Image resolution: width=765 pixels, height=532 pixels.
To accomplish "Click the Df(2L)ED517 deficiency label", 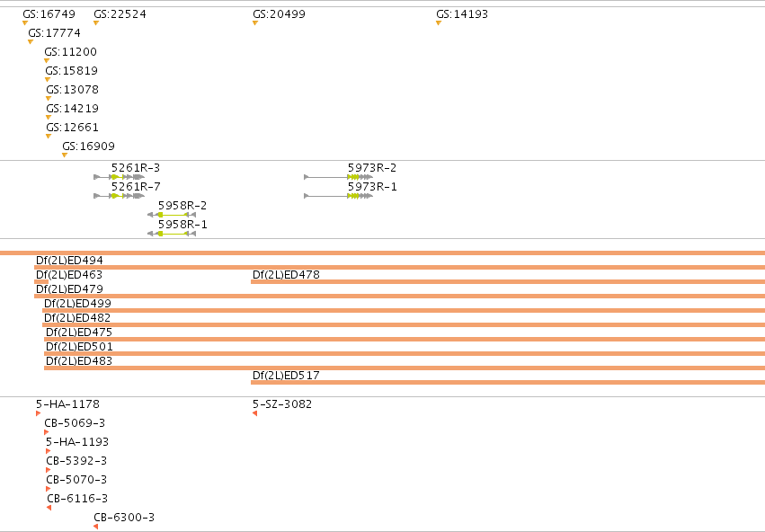I will 286,376.
